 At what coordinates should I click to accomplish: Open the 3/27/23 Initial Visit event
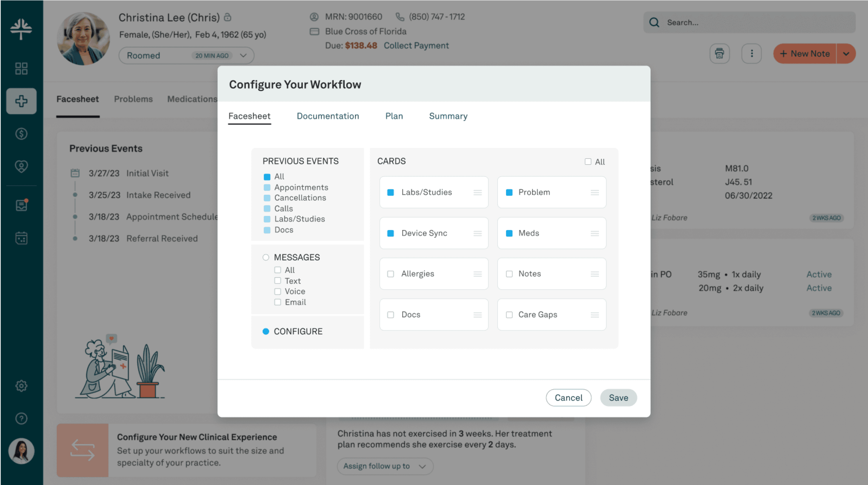[x=128, y=173]
